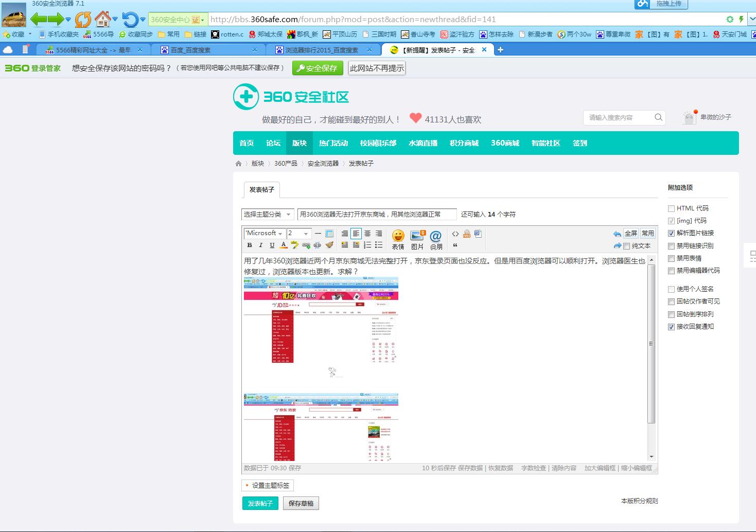Center-align text in the editor

coord(367,234)
